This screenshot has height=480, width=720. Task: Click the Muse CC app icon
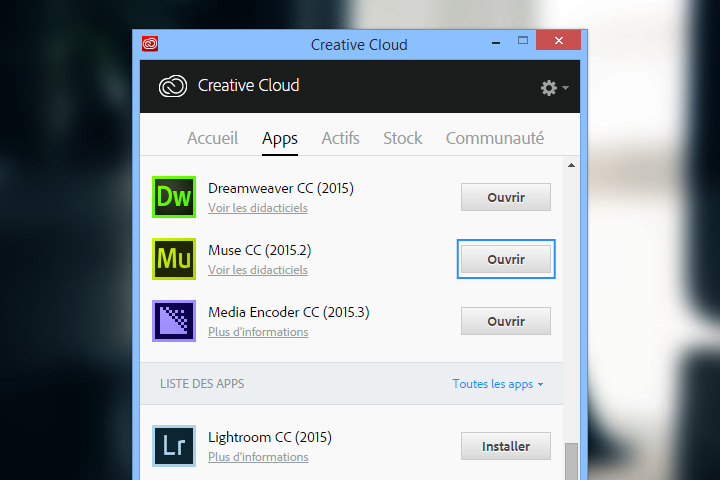[x=174, y=259]
